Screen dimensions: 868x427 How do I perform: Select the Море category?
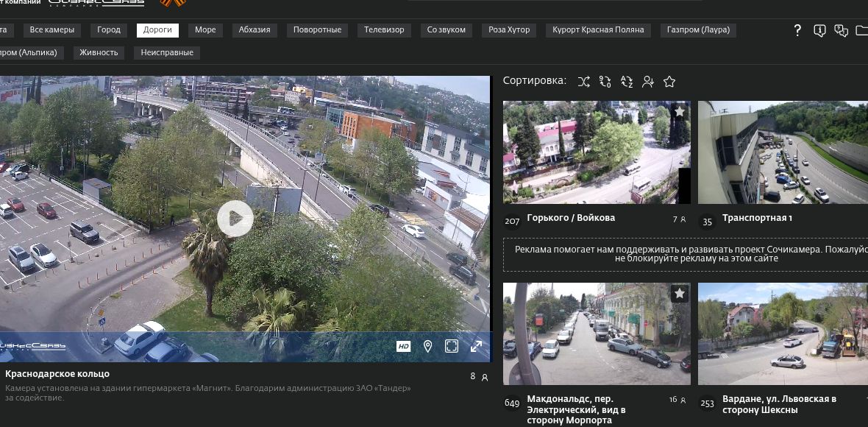[x=205, y=30]
